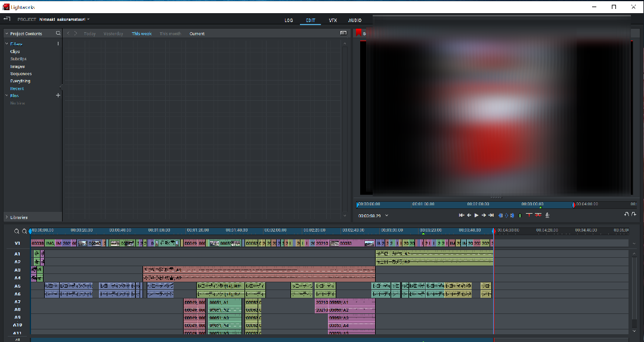Switch to the LOG tab
Screen dimensions: 644x342
(289, 20)
